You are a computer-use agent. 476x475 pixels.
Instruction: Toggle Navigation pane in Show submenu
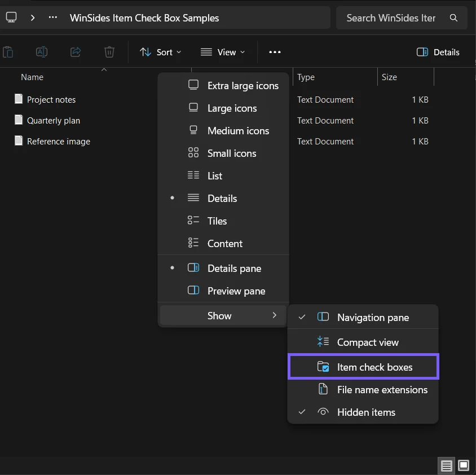(363, 318)
